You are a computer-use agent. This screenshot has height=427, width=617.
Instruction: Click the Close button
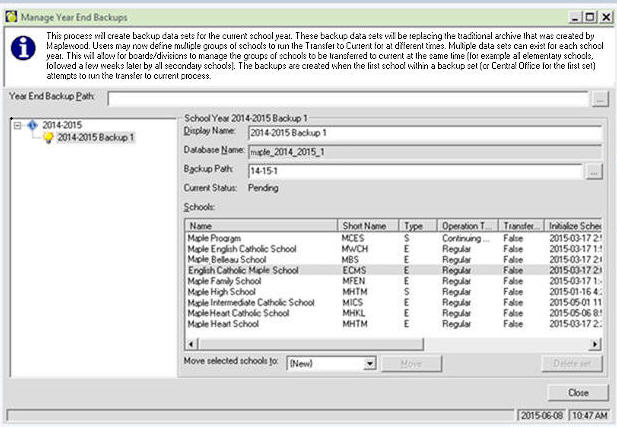(577, 393)
